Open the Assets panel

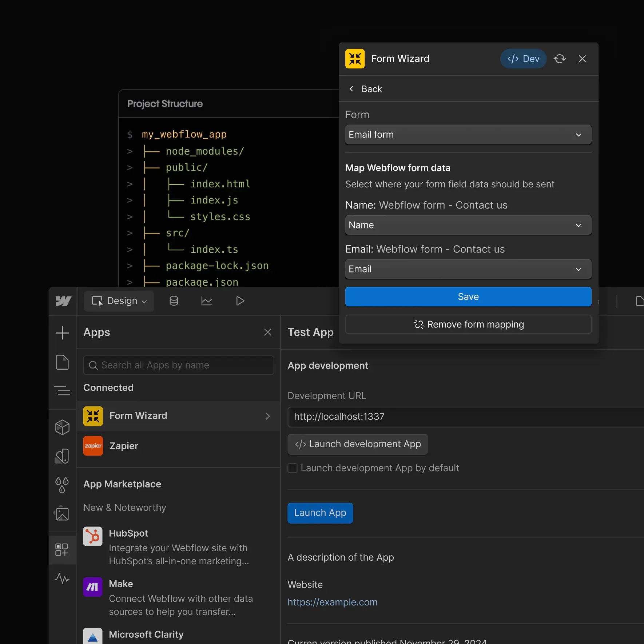click(62, 514)
